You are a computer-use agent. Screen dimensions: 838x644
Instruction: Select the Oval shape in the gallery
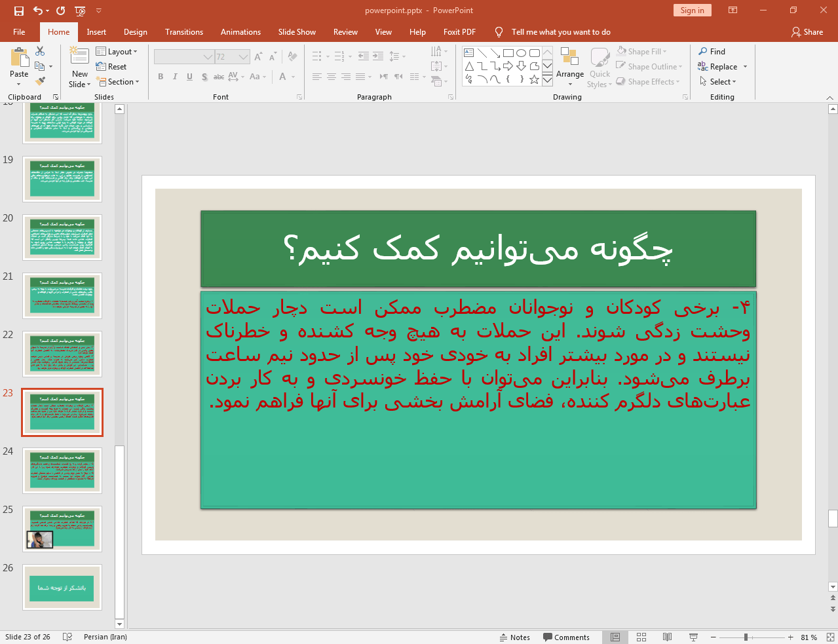521,53
